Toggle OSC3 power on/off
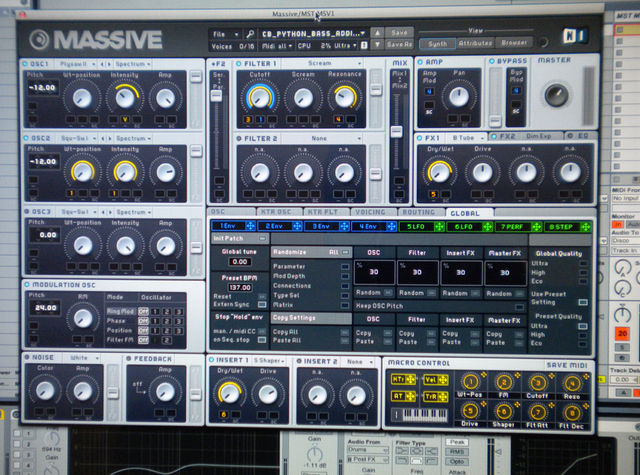 pos(27,211)
